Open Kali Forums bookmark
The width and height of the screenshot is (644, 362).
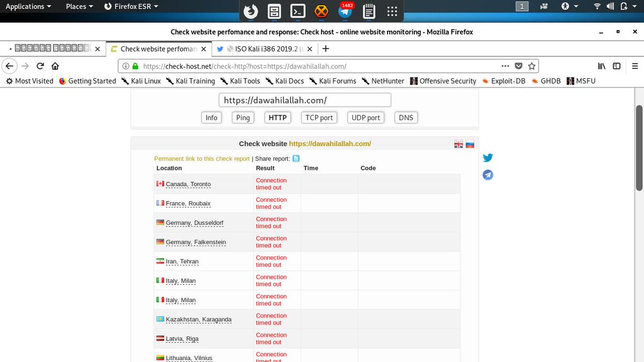[332, 81]
